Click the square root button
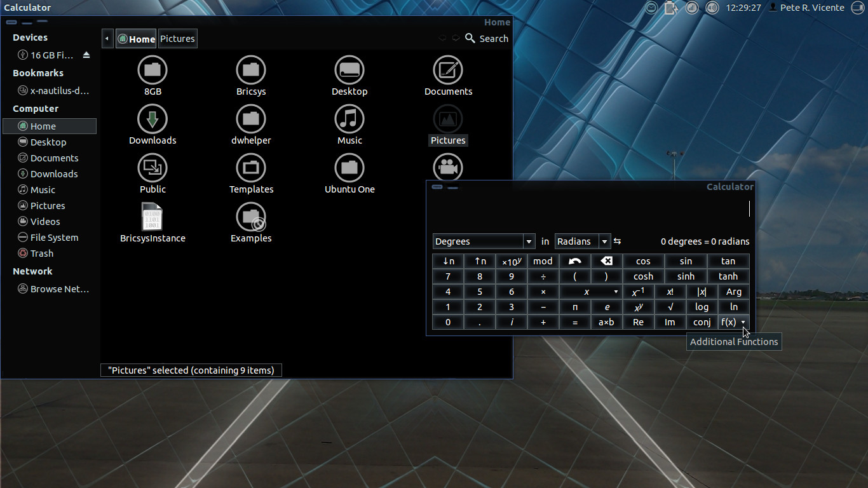This screenshot has width=868, height=488. [670, 307]
